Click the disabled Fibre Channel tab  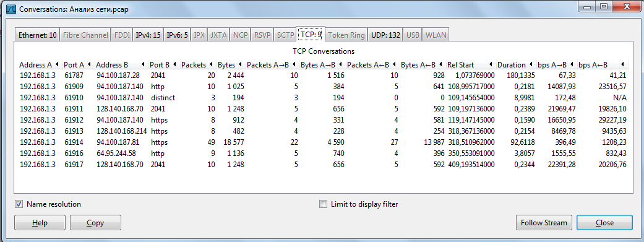pos(86,35)
